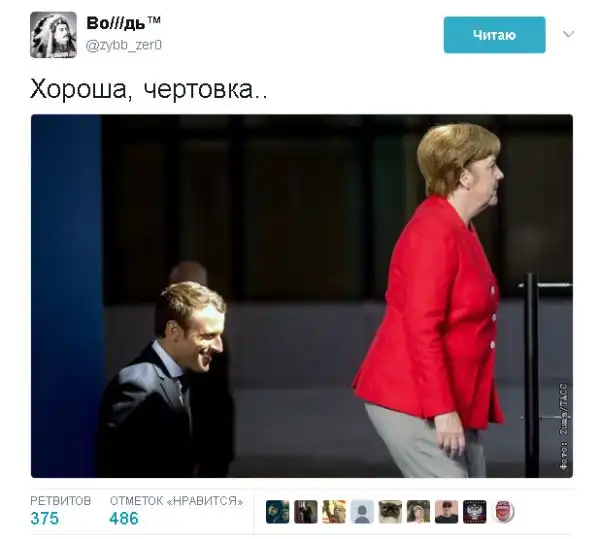Open the man in sunglasses avatar
600x539 pixels.
pyautogui.click(x=446, y=511)
